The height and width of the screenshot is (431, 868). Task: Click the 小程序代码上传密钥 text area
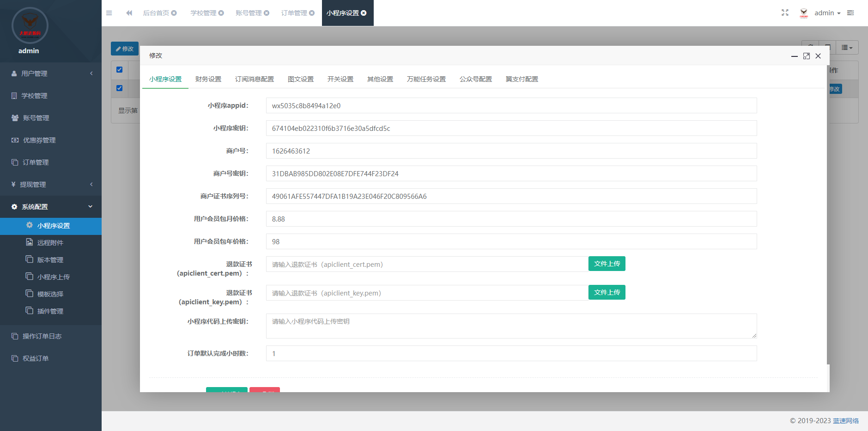coord(511,326)
